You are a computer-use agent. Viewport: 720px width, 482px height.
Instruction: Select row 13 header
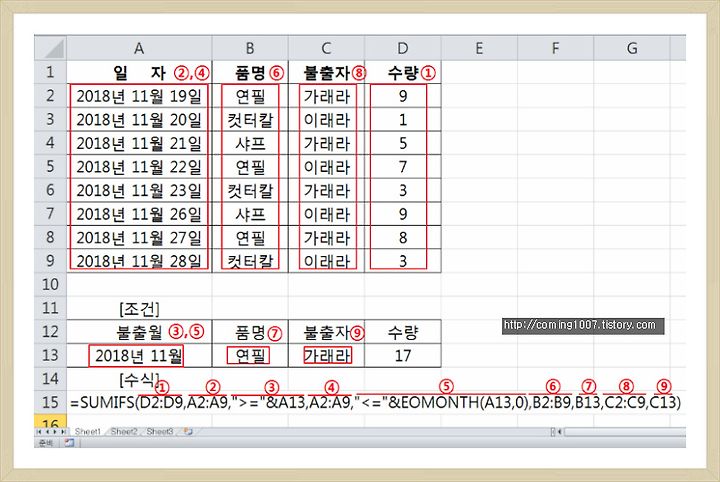[50, 355]
